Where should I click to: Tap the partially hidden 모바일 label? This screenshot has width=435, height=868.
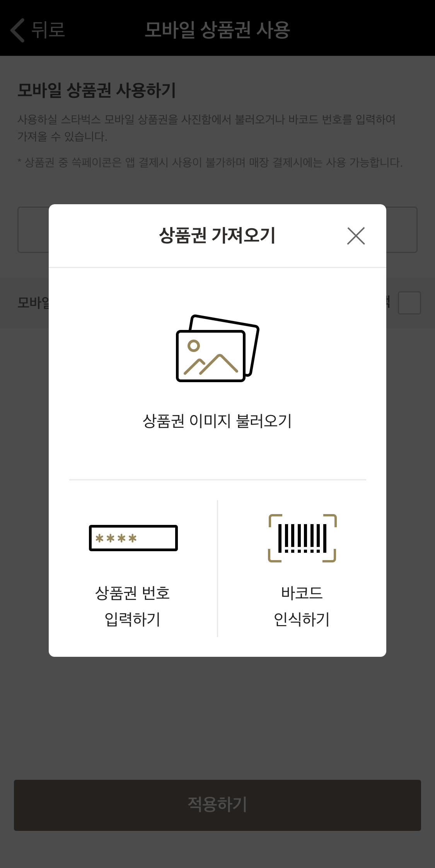[33, 302]
